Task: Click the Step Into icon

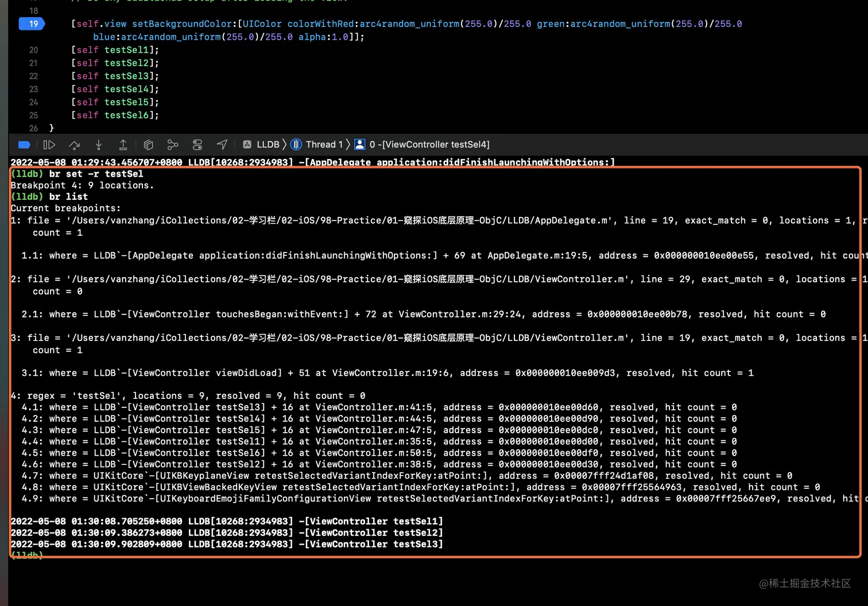Action: pyautogui.click(x=99, y=145)
